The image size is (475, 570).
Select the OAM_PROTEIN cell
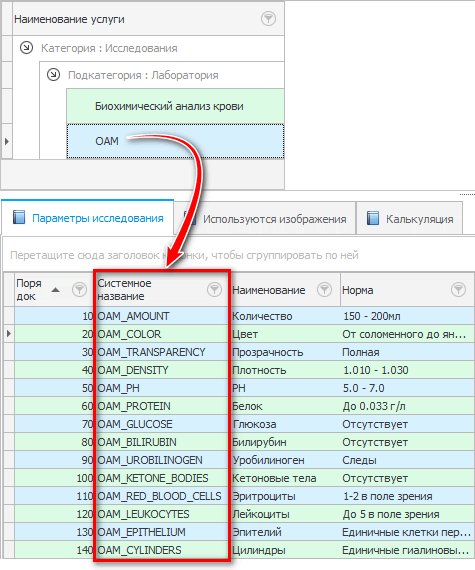[162, 406]
